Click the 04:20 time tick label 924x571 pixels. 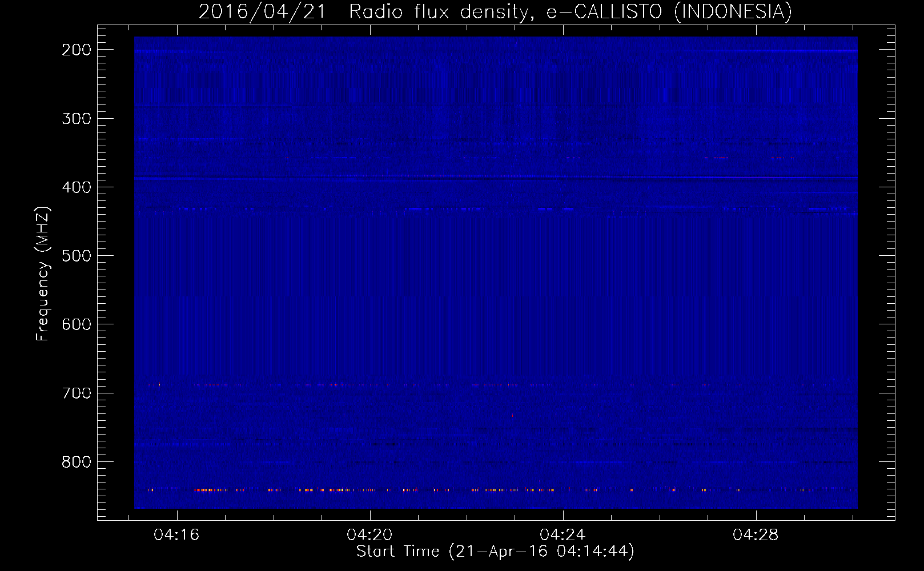[x=369, y=535]
